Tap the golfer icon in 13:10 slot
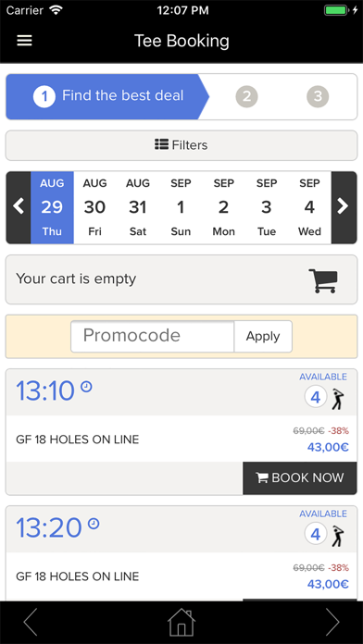This screenshot has height=644, width=363. [x=337, y=399]
